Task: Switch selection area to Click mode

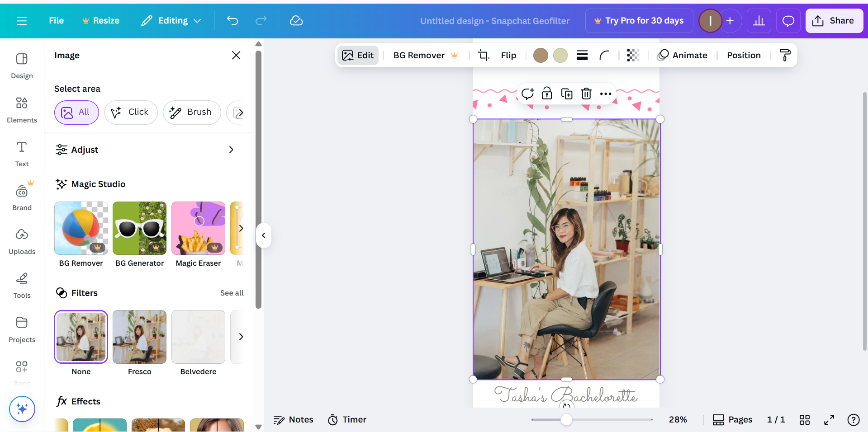Action: pos(131,112)
